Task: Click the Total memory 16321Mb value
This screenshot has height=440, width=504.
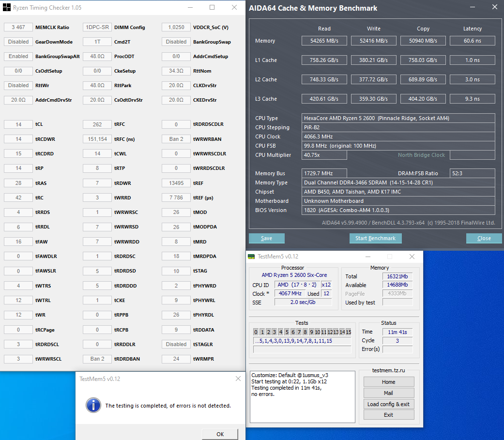Action: click(x=397, y=276)
